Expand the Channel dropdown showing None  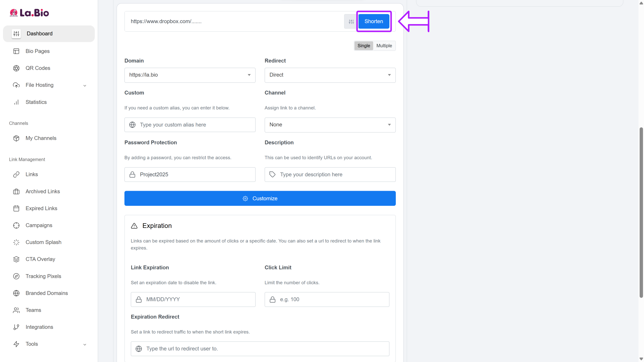pos(330,125)
